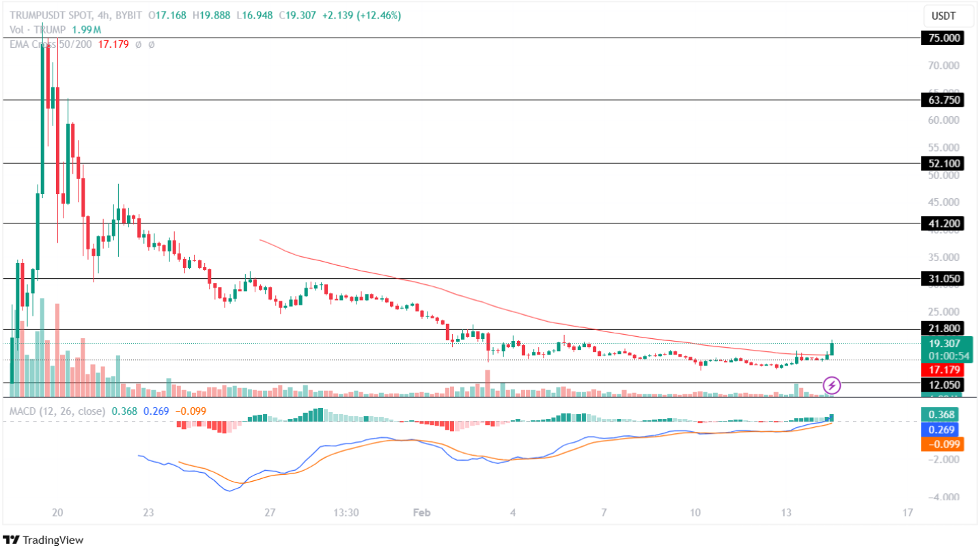This screenshot has width=980, height=548.
Task: Click the volume value 1.99 M
Action: tap(85, 30)
